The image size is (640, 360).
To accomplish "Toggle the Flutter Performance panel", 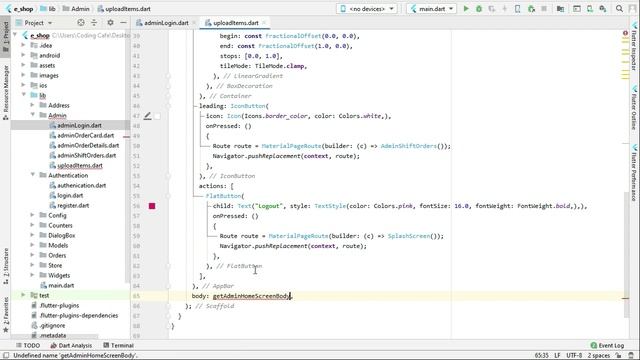I will coord(634,173).
